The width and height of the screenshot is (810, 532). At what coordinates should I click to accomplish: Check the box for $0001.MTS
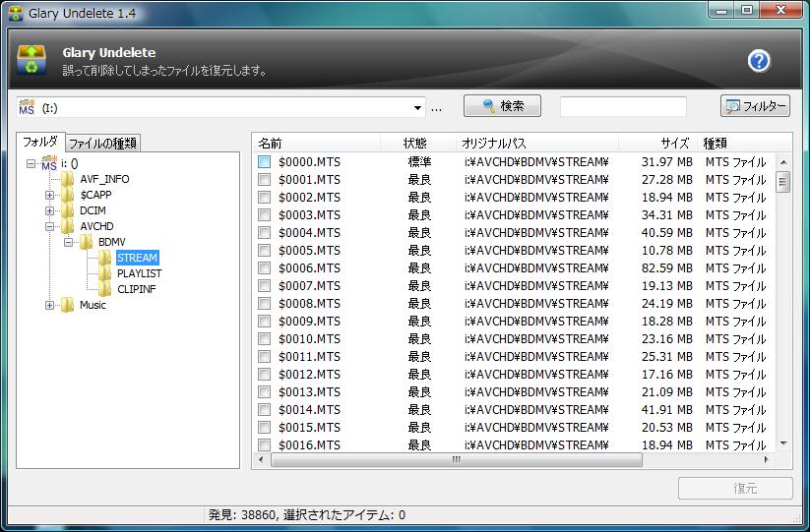pos(264,180)
